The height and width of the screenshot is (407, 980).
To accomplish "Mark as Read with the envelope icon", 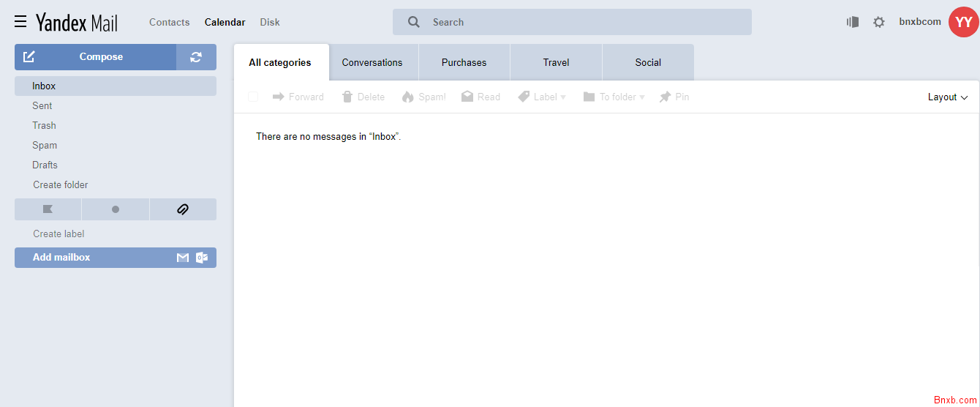I will point(467,97).
